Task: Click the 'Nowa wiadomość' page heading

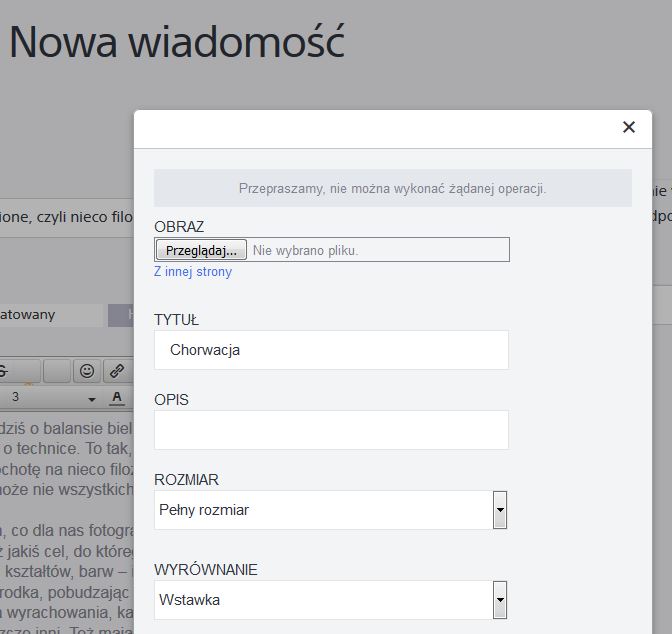Action: point(177,43)
